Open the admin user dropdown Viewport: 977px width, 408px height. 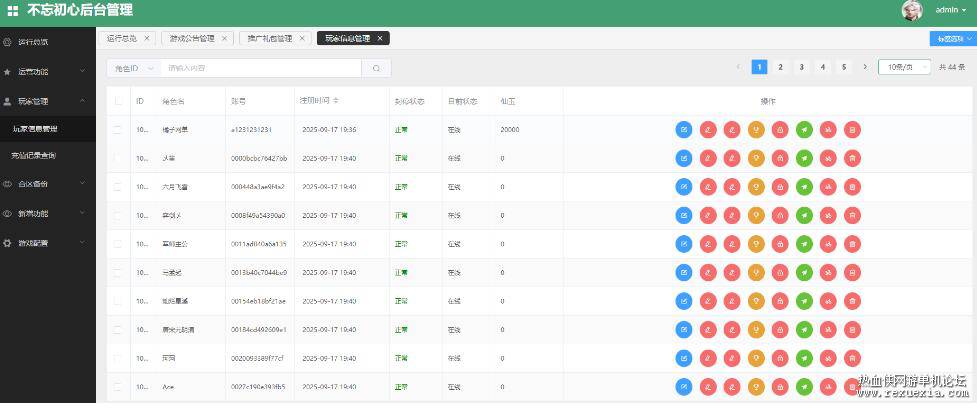pos(951,10)
